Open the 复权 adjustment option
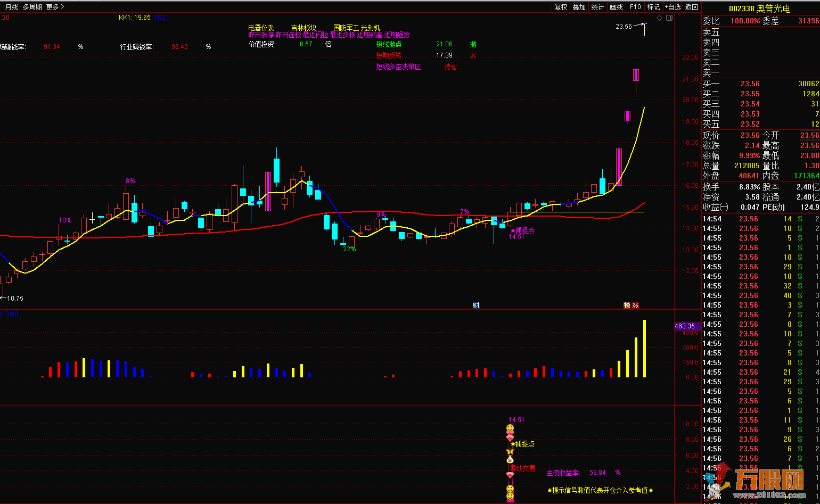Image resolution: width=820 pixels, height=504 pixels. pyautogui.click(x=561, y=7)
